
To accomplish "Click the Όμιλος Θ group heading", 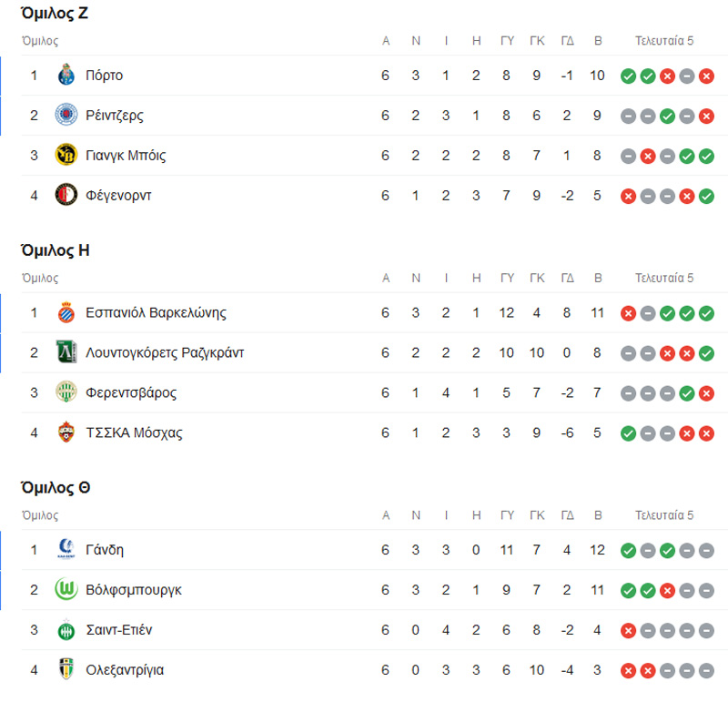I will 56,488.
